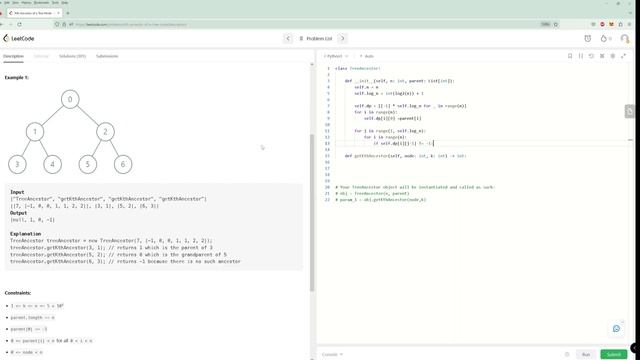Open editor settings gear icon
640x360 pixels.
tap(613, 56)
